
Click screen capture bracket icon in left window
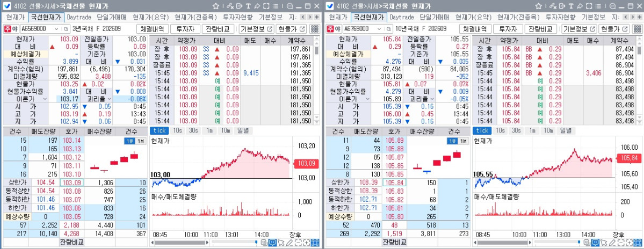pyautogui.click(x=266, y=6)
